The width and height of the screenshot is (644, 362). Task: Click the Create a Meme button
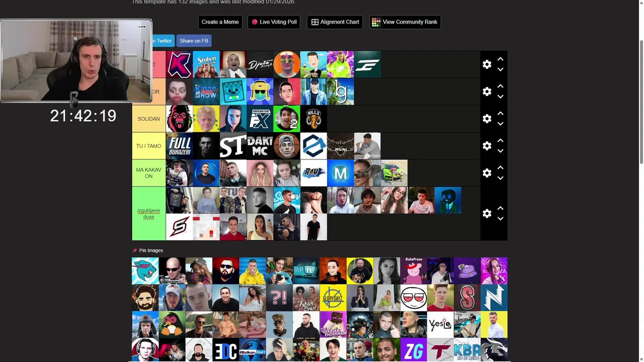point(220,22)
